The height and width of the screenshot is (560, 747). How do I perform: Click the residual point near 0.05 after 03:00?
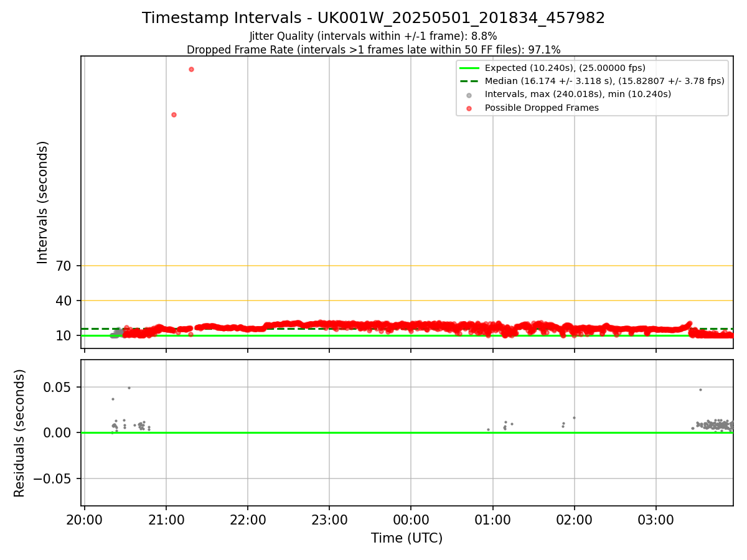pos(700,390)
